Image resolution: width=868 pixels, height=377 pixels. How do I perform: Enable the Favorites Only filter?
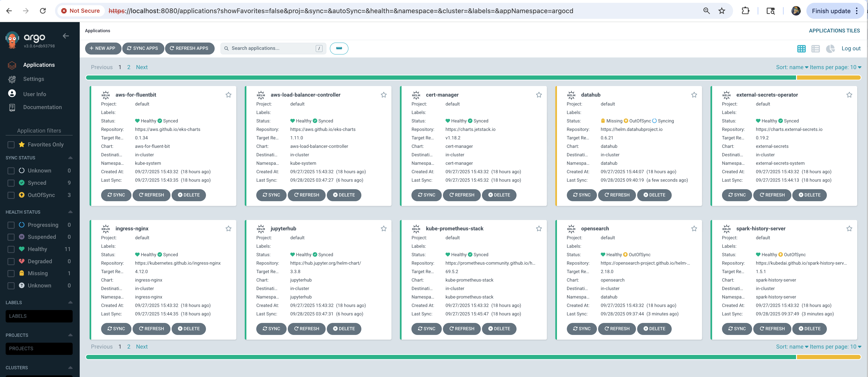11,144
